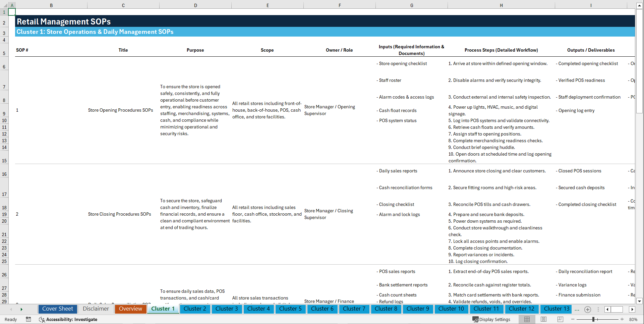
Task: Click Accessibility: Investigate in the status bar
Action: pos(71,319)
